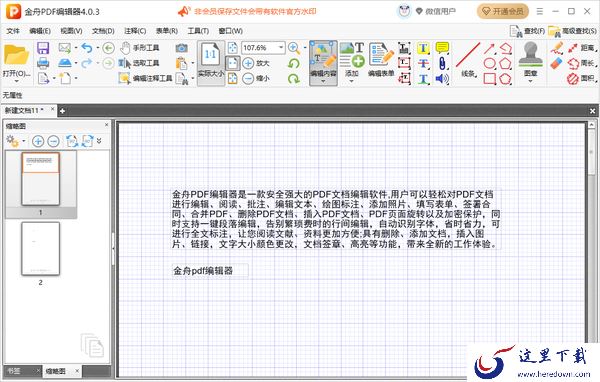Image resolution: width=600 pixels, height=382 pixels.
Task: Select the red oval shape tool
Action: pos(490,63)
